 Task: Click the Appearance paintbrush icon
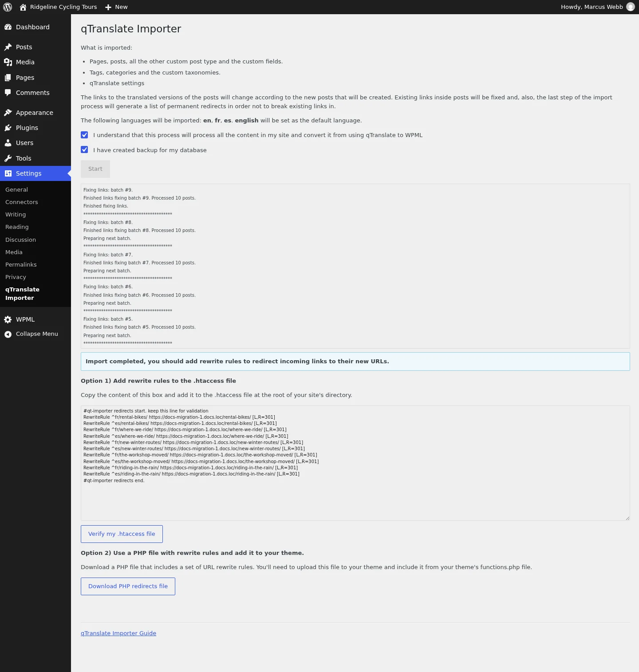(x=8, y=113)
